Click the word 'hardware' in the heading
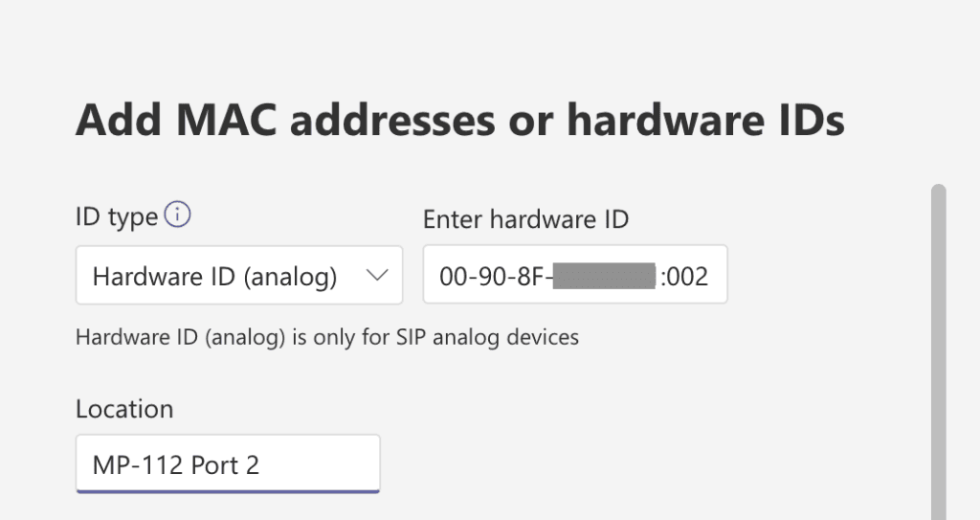The height and width of the screenshot is (520, 980). click(x=665, y=120)
